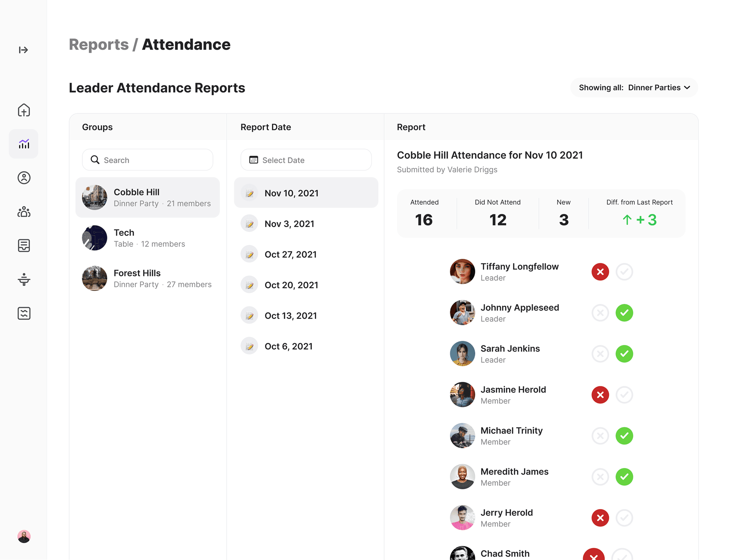
Task: Open the Showing all Dinner Parties dropdown
Action: pos(634,87)
